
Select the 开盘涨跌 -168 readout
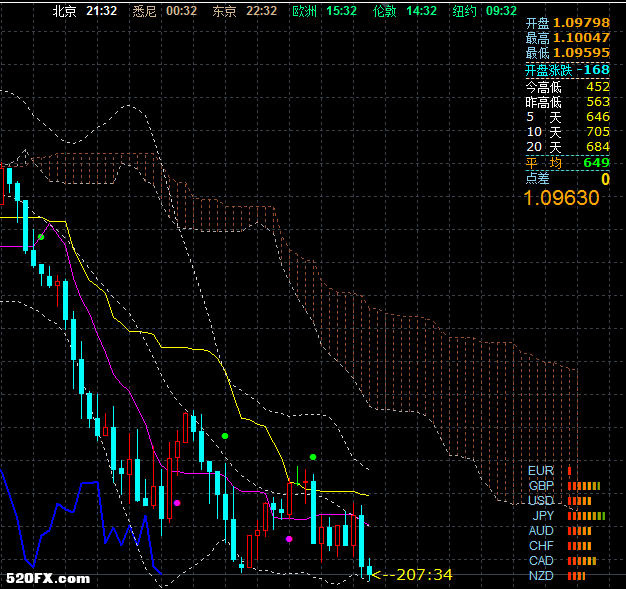[x=567, y=70]
